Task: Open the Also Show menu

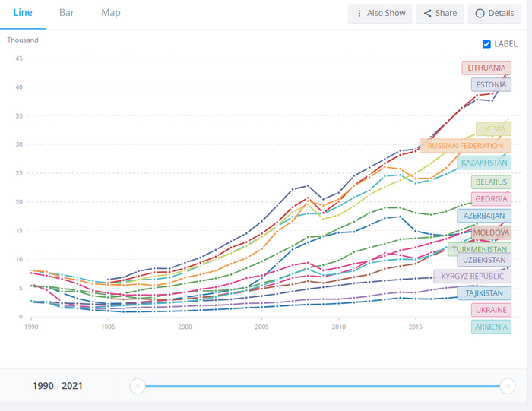Action: pyautogui.click(x=380, y=14)
